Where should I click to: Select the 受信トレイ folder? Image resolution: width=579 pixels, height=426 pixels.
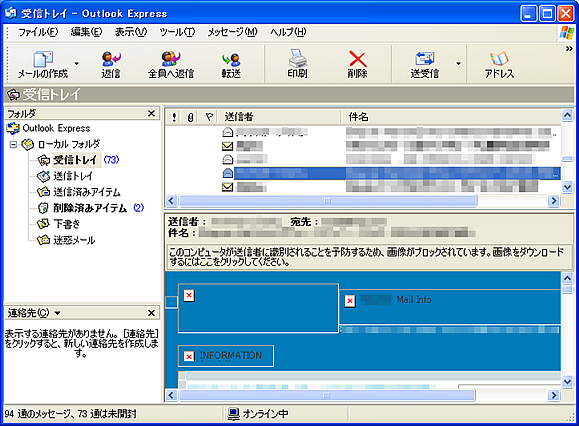75,160
